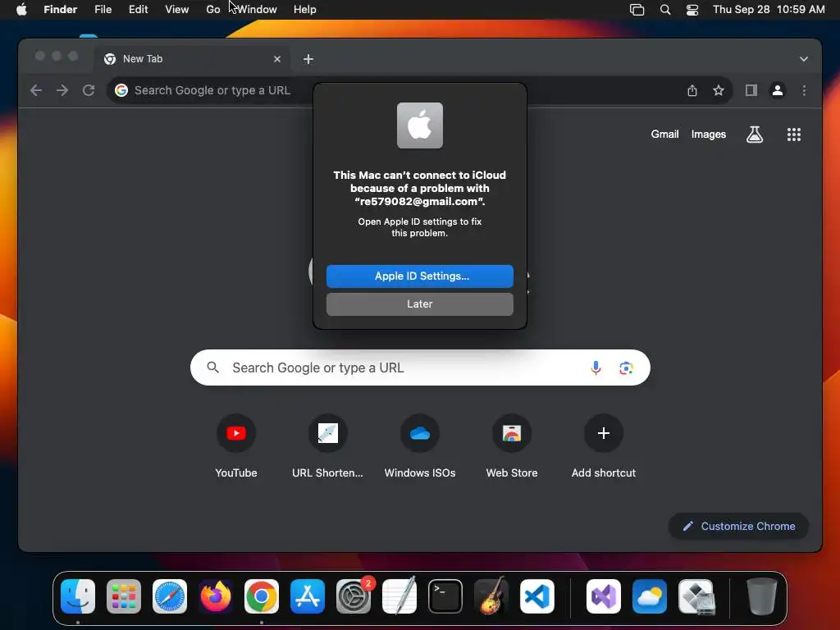Open the Images link
The width and height of the screenshot is (840, 630).
[x=708, y=134]
